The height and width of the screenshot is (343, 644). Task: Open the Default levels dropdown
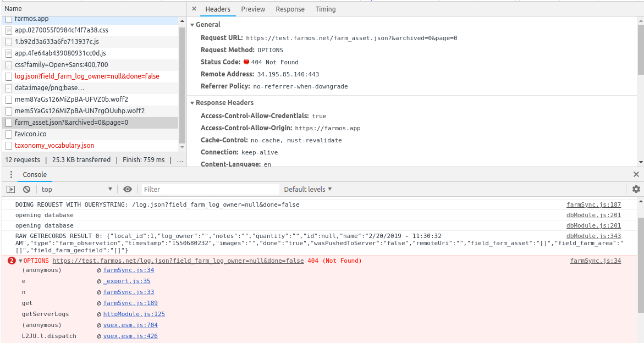point(307,189)
